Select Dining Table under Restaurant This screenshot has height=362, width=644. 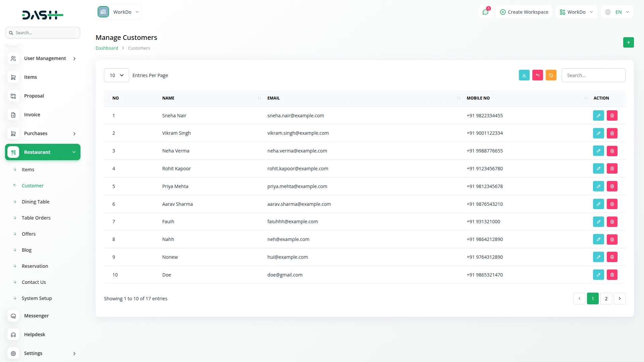point(35,201)
